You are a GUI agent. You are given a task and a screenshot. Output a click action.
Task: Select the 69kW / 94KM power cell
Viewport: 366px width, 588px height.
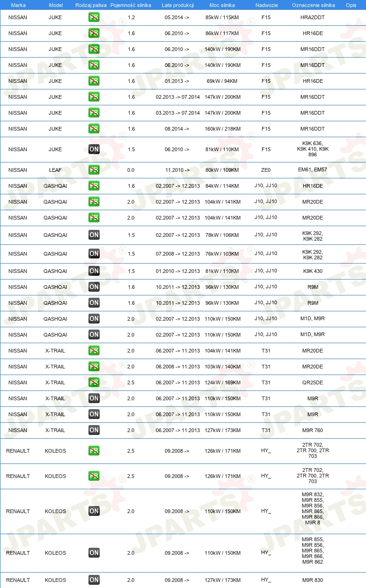pos(222,81)
